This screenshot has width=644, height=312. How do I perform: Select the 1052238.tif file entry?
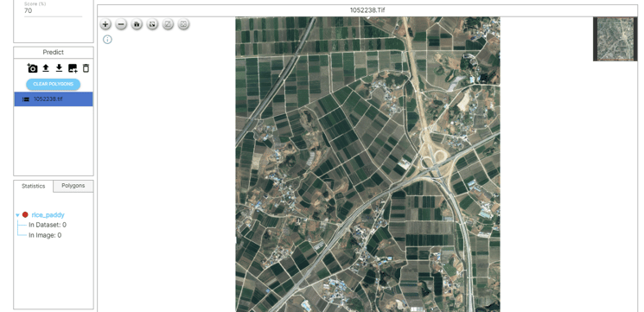54,99
